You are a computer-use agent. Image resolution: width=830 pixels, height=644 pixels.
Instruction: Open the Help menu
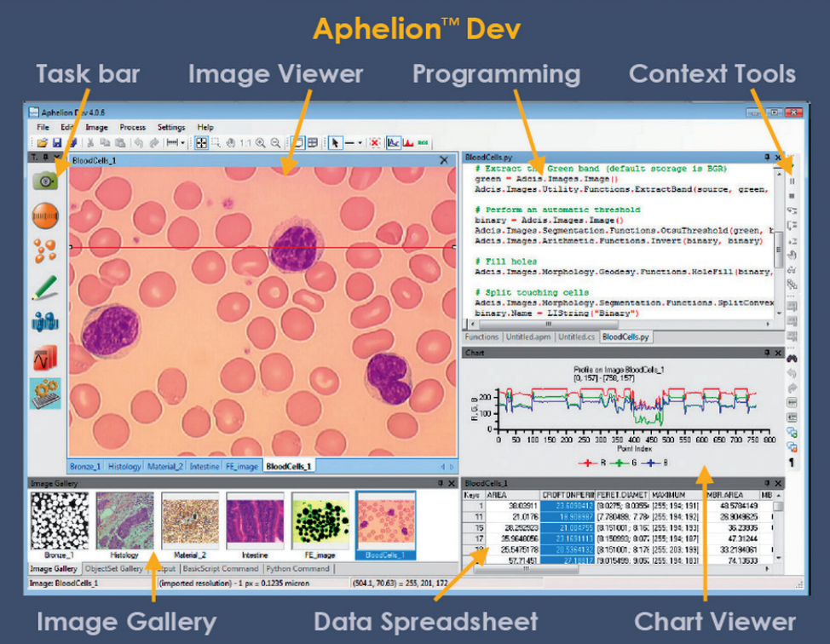tap(205, 128)
